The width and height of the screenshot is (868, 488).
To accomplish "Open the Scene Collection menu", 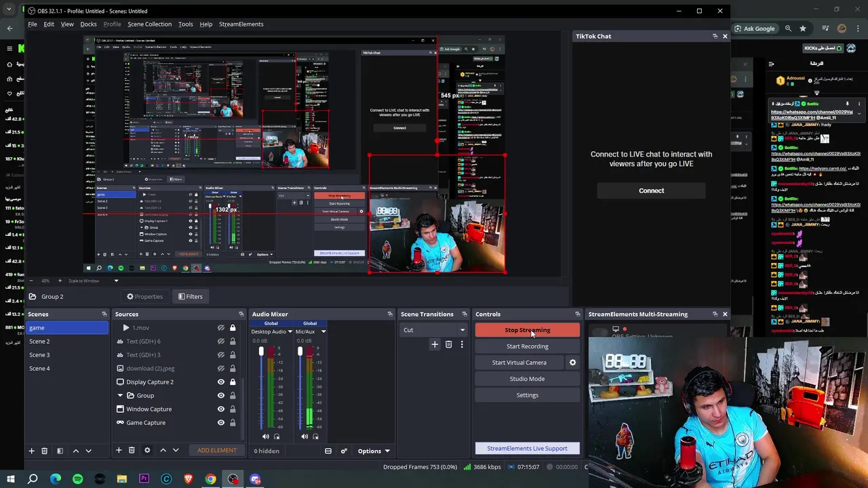I will [149, 24].
